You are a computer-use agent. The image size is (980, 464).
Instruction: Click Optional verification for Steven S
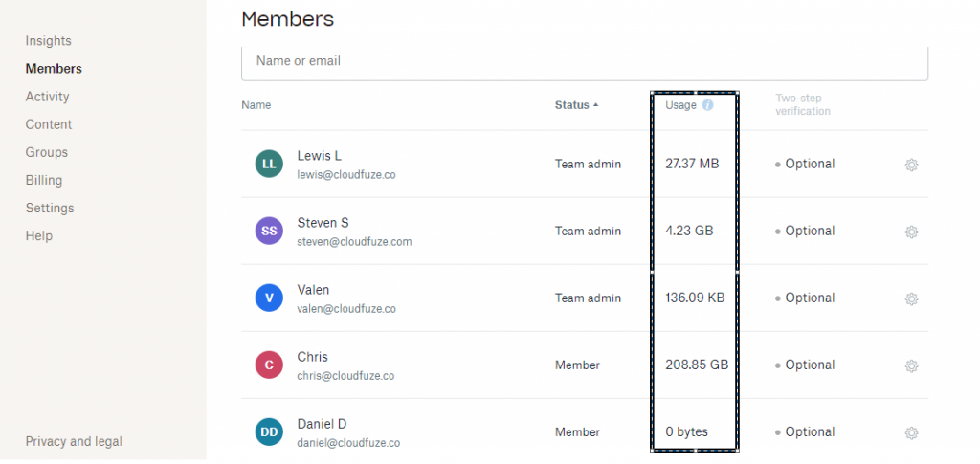tap(805, 231)
